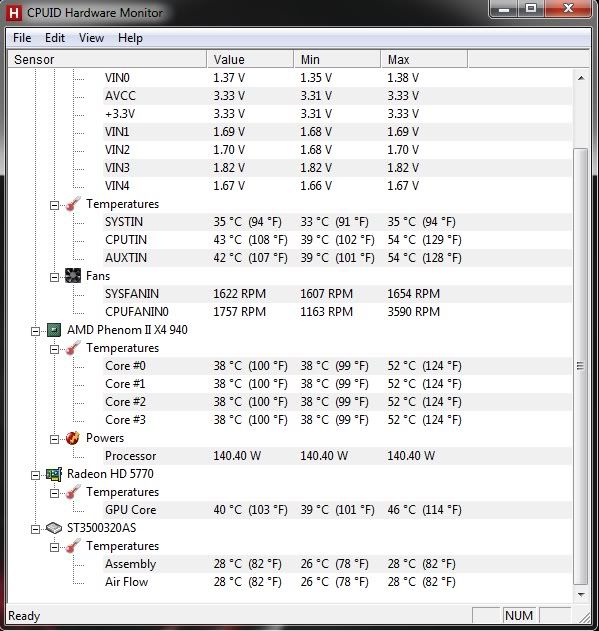Click the Sensor column header
Image resolution: width=599 pixels, height=631 pixels.
tap(107, 60)
